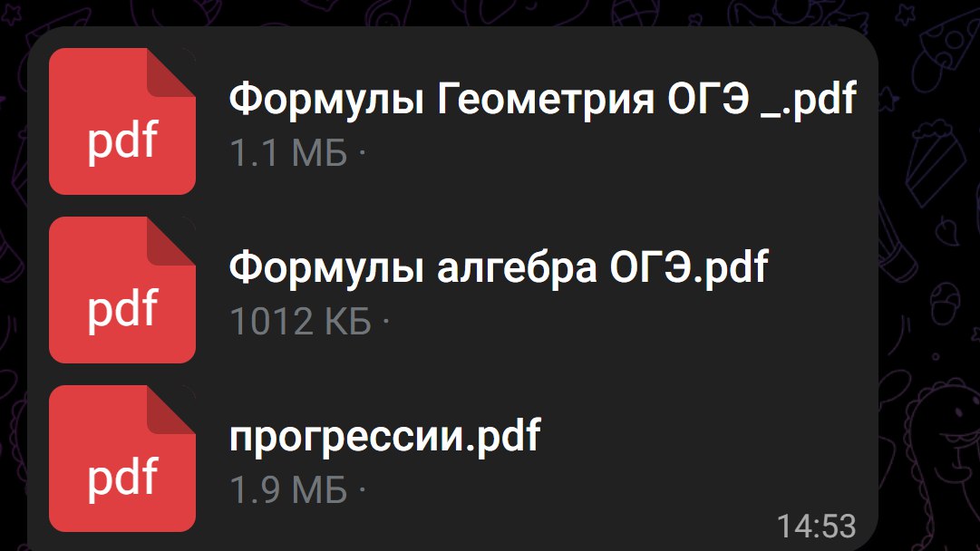Select file name прогрессии.pdf
980x551 pixels.
pos(384,437)
